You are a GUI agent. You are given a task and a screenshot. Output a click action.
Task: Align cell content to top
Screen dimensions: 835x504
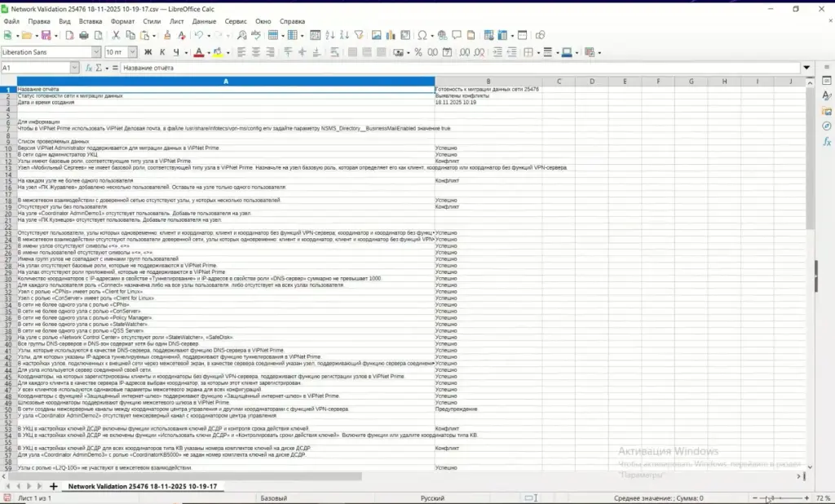[288, 52]
